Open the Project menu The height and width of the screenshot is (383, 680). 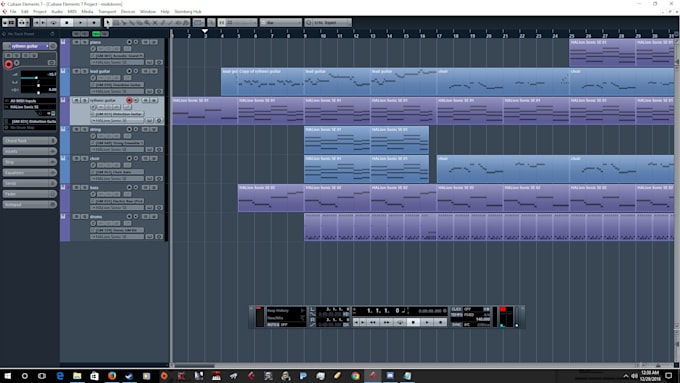click(x=39, y=12)
